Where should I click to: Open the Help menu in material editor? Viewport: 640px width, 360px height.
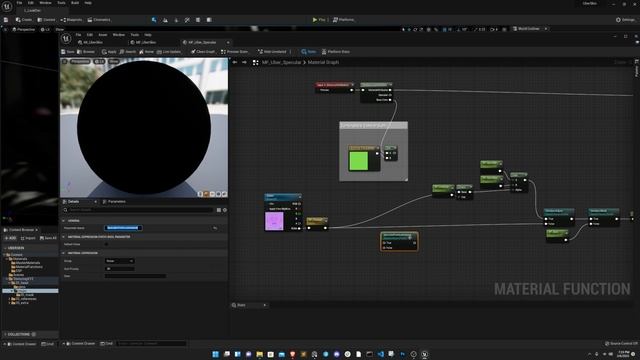pyautogui.click(x=148, y=35)
